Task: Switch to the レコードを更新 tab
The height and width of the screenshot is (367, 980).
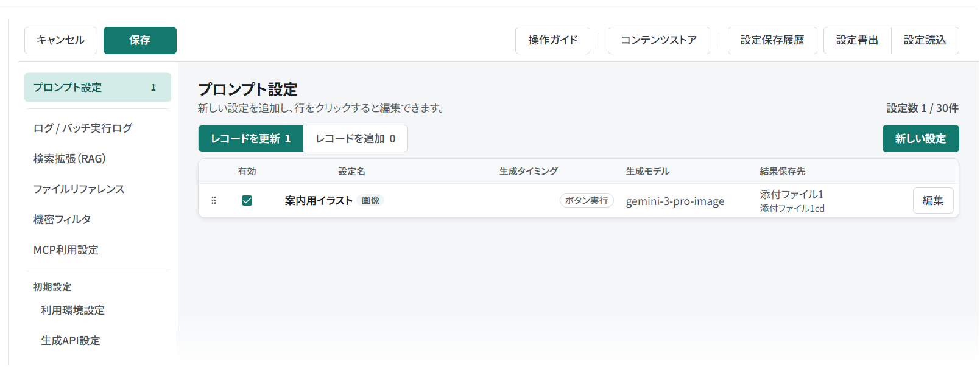Action: (x=251, y=139)
